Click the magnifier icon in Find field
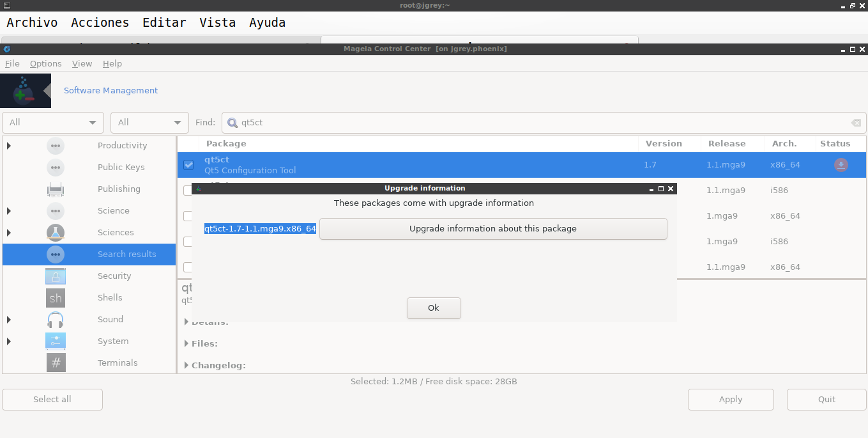The width and height of the screenshot is (868, 438). click(x=232, y=123)
